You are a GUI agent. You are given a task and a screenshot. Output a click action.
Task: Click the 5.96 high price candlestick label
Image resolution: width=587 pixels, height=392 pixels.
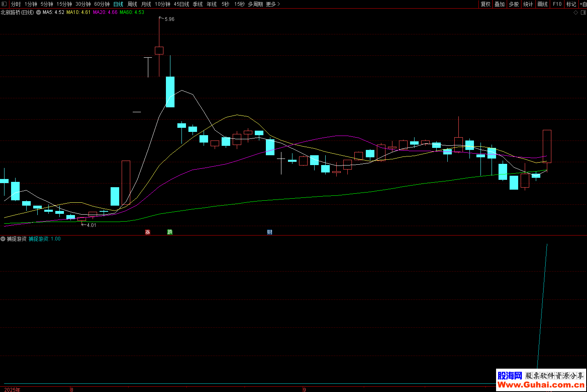point(169,19)
